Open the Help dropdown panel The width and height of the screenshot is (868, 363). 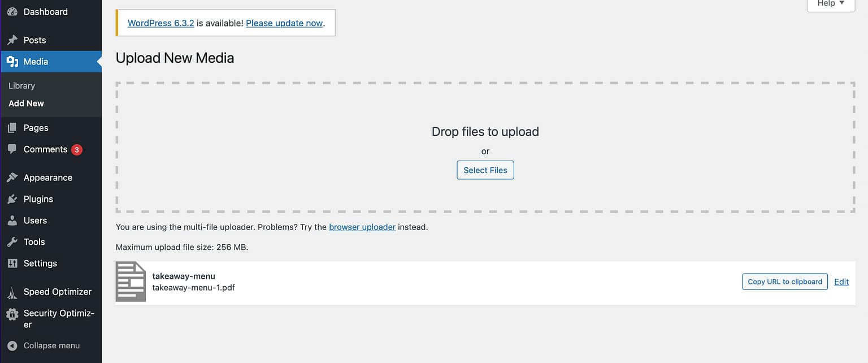pyautogui.click(x=830, y=3)
